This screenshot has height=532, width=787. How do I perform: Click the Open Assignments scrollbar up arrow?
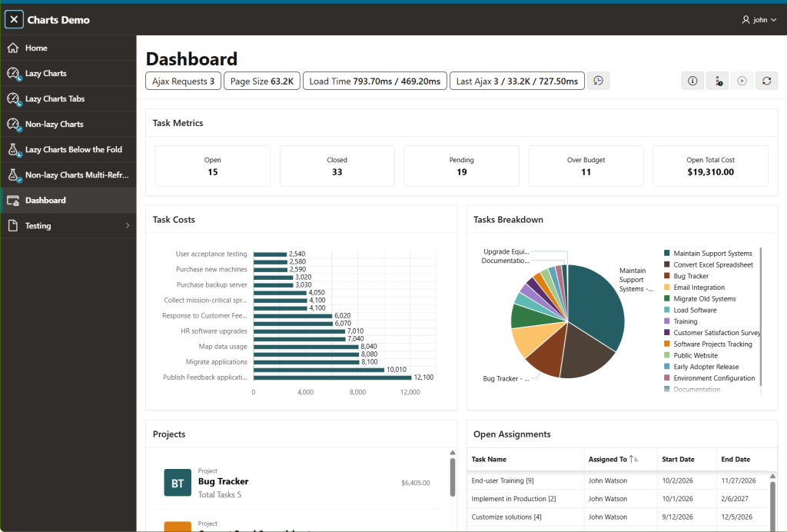coord(773,477)
